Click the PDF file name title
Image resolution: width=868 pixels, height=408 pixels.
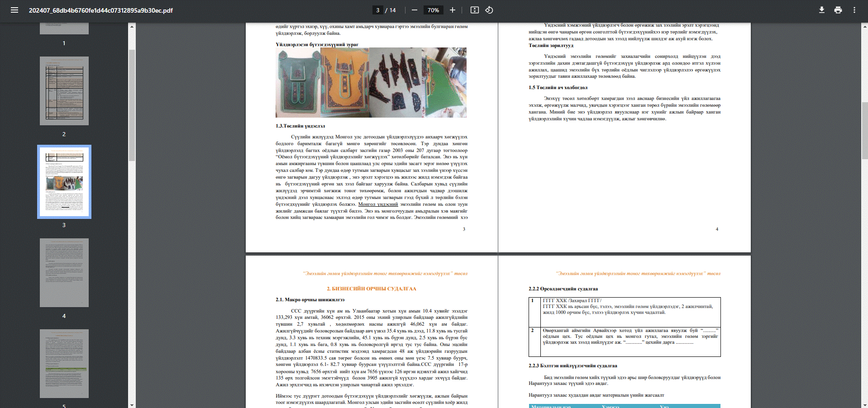(x=101, y=10)
